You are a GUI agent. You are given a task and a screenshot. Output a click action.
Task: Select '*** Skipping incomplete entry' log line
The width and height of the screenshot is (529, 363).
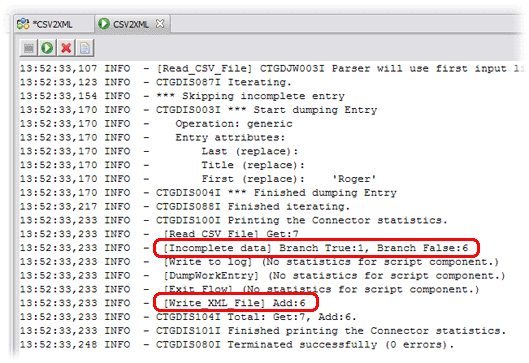(x=250, y=96)
